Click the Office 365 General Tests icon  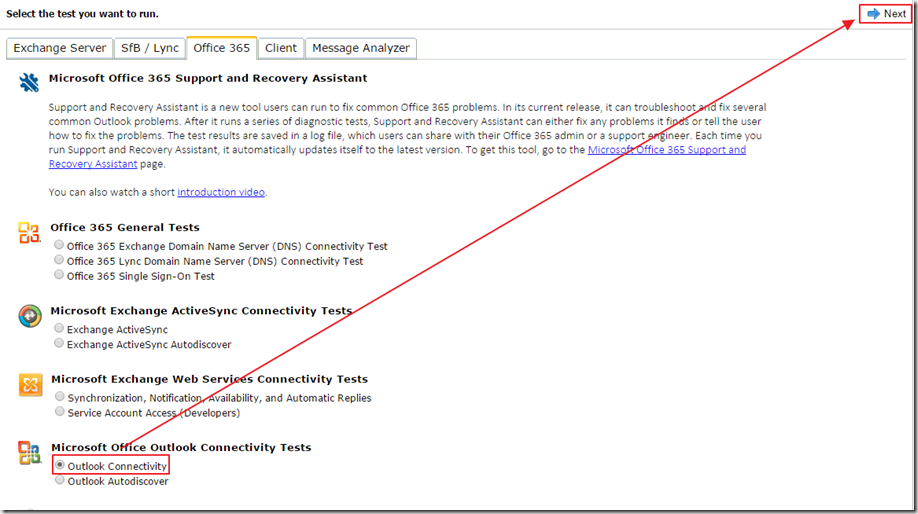coord(29,233)
